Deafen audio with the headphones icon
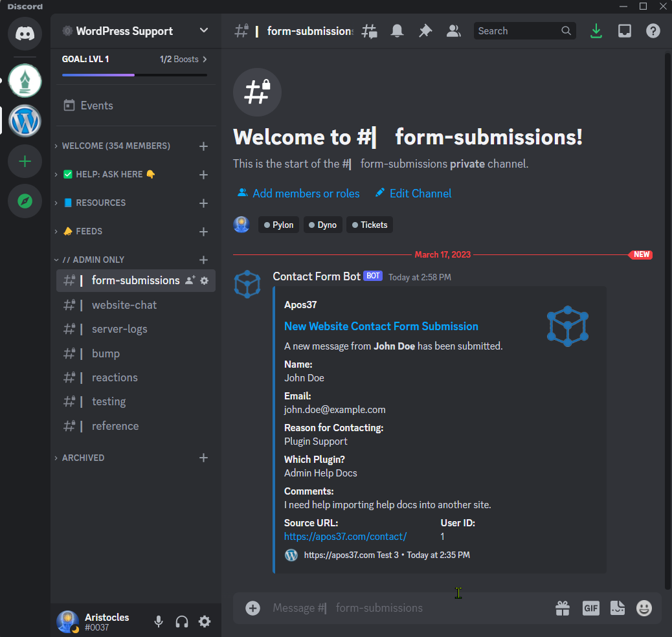Image resolution: width=672 pixels, height=637 pixels. tap(182, 621)
